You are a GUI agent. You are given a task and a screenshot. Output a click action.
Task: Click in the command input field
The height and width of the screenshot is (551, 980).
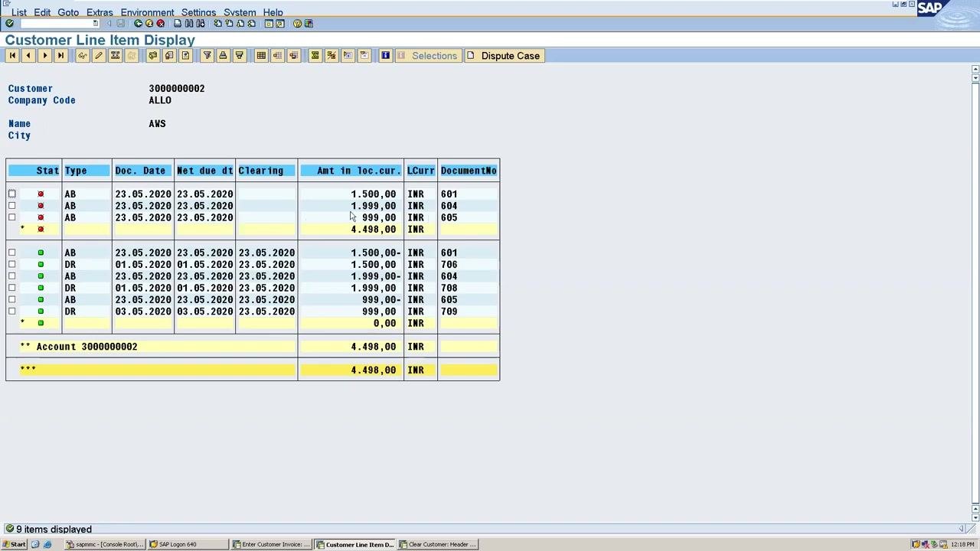coord(56,24)
